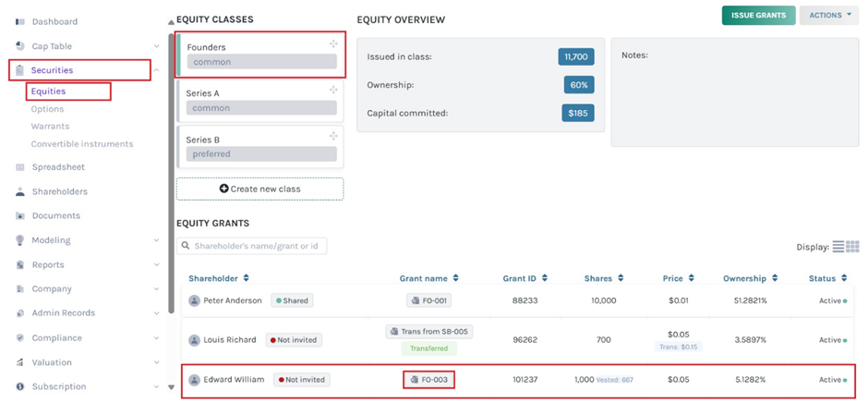Viewport: 868px width, 403px height.
Task: Click Create new class button
Action: tap(259, 189)
